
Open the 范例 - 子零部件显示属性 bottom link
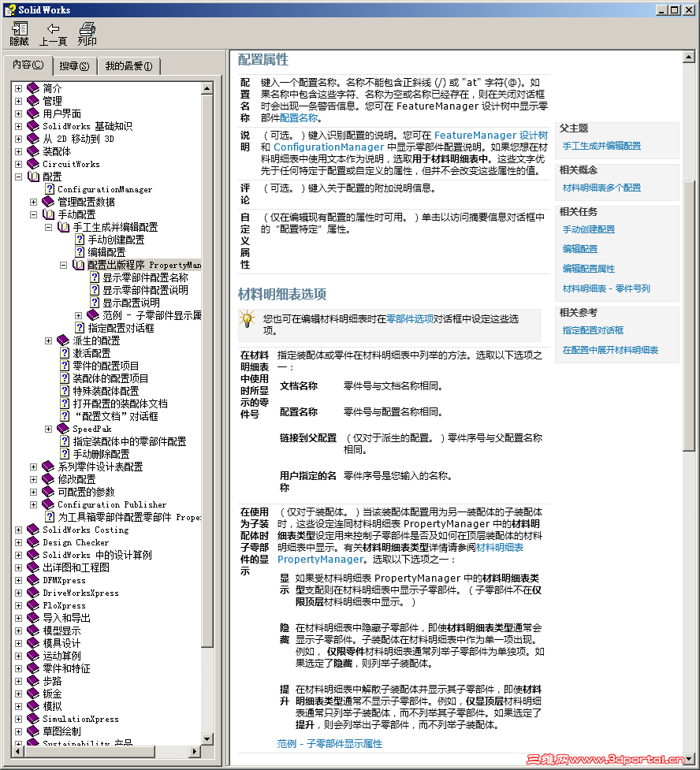(330, 743)
